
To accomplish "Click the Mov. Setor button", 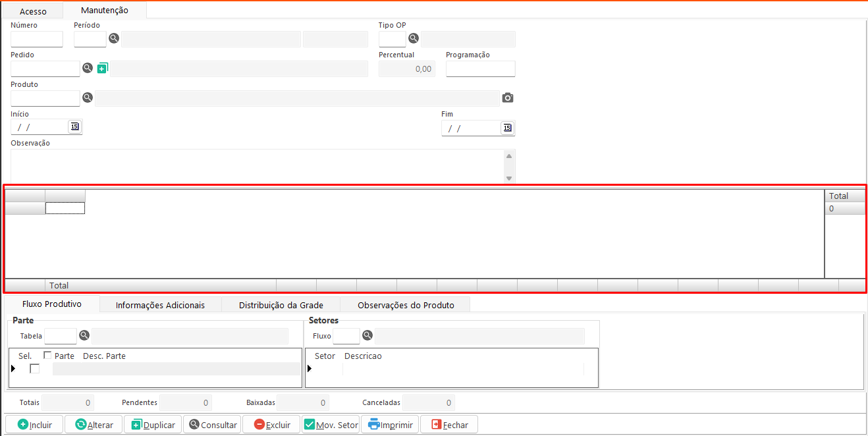I will tap(331, 425).
